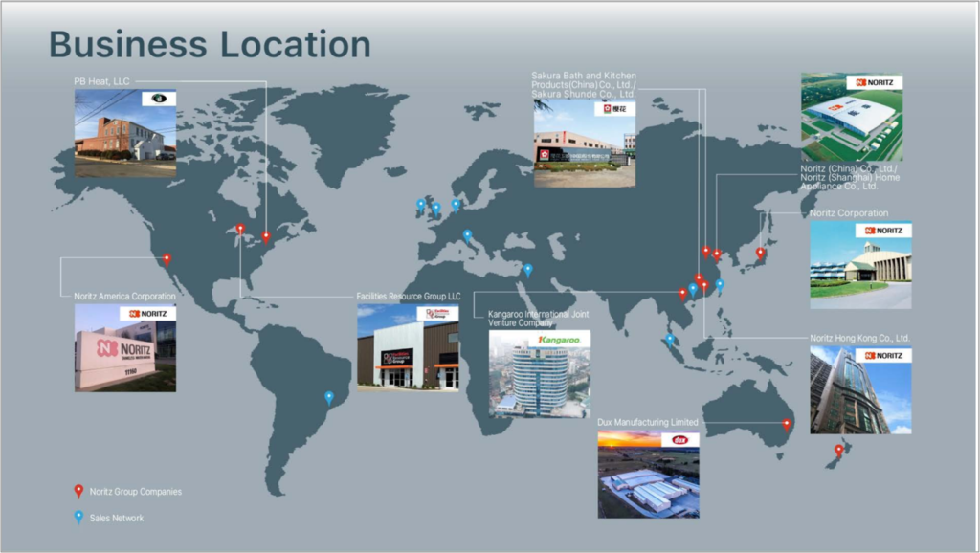Click the "Dux Manufacturing Limited" label
The image size is (980, 553).
648,423
